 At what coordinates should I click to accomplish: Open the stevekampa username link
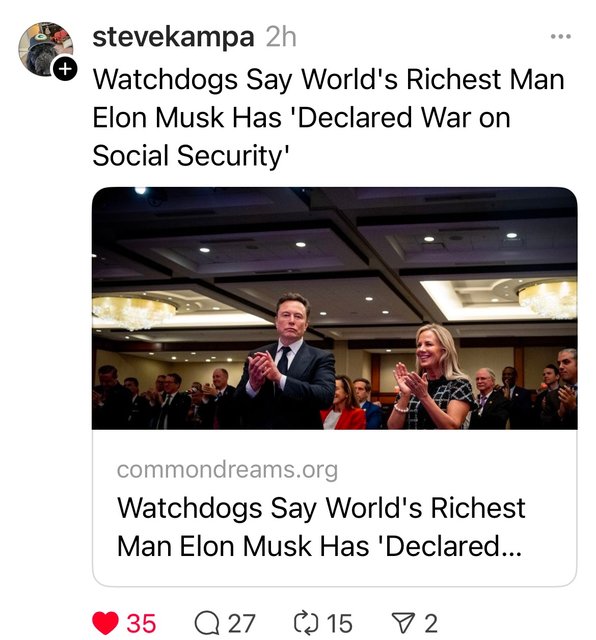click(173, 37)
